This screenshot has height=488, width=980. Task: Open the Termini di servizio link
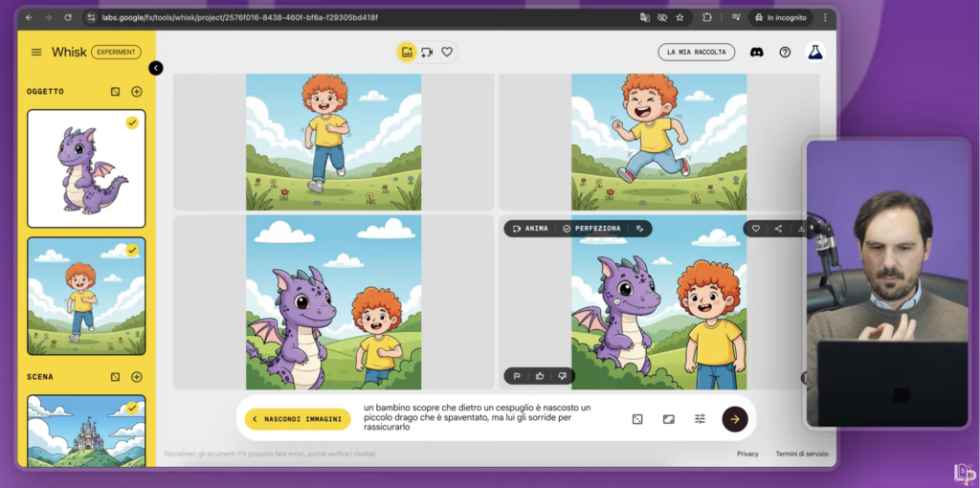click(802, 455)
